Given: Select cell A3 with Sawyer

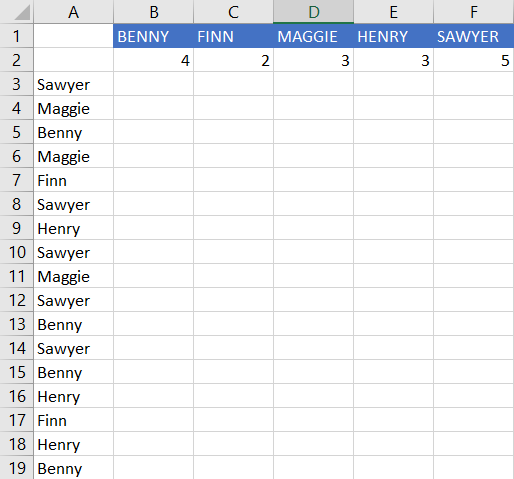Looking at the screenshot, I should coord(73,84).
